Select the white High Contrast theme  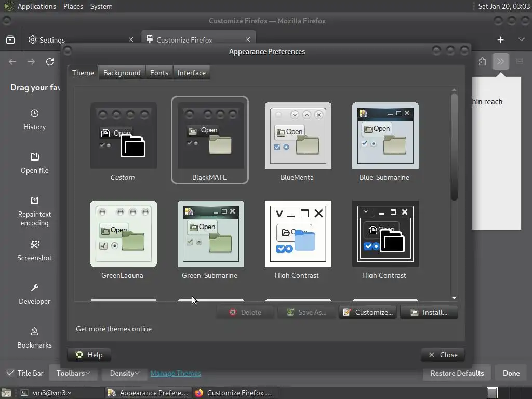pyautogui.click(x=298, y=234)
